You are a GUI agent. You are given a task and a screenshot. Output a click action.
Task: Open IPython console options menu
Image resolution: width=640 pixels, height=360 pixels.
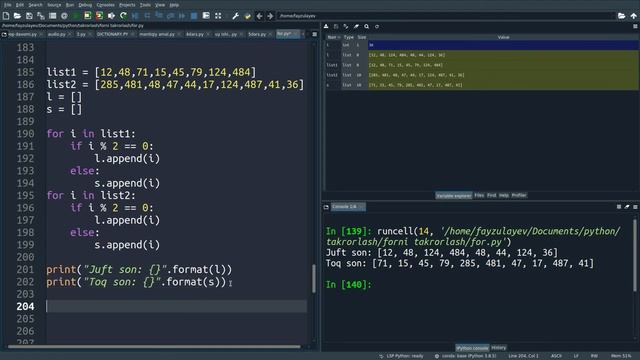point(635,207)
